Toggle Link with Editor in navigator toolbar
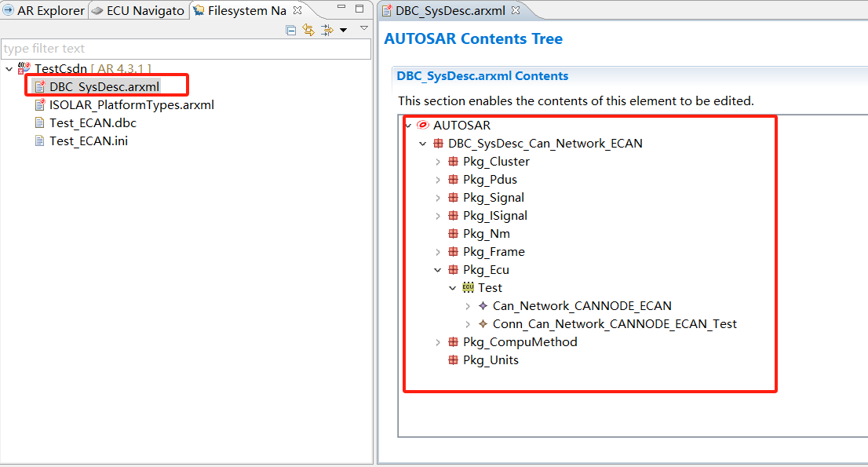The width and height of the screenshot is (868, 467). (x=308, y=30)
